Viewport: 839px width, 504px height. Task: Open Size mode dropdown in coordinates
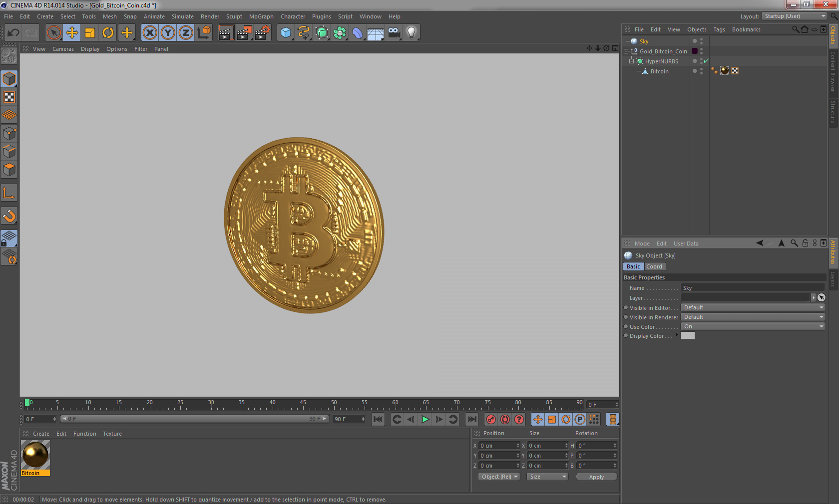click(548, 477)
